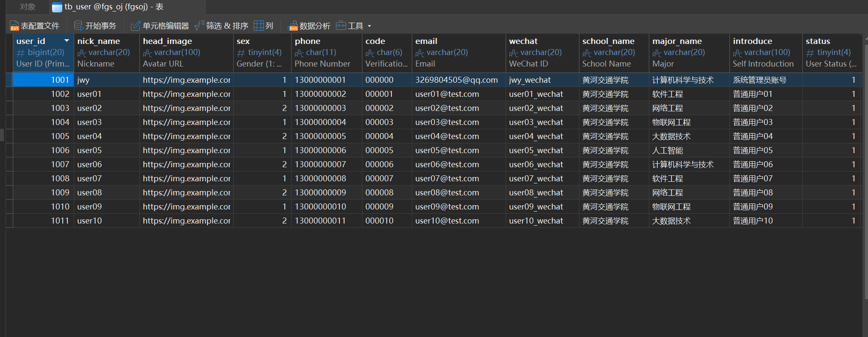
Task: Select the phone cell 13000000006
Action: pos(327,151)
